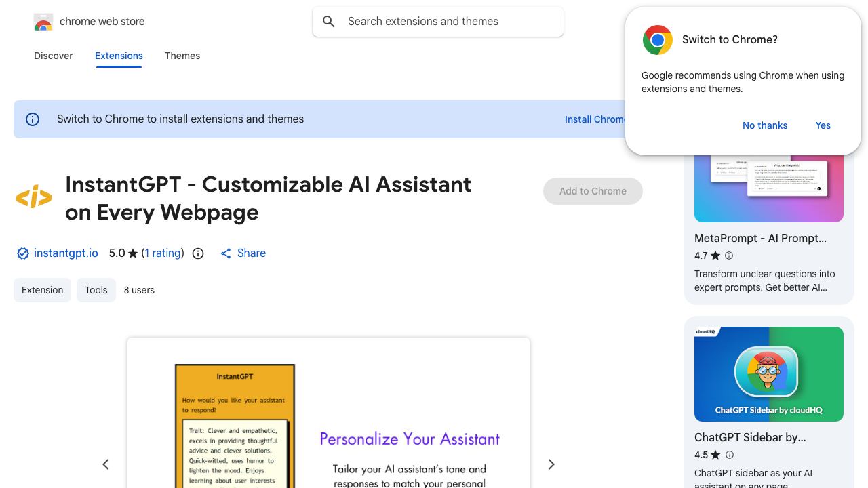Switch to the Themes tab
The height and width of the screenshot is (488, 868).
[182, 56]
